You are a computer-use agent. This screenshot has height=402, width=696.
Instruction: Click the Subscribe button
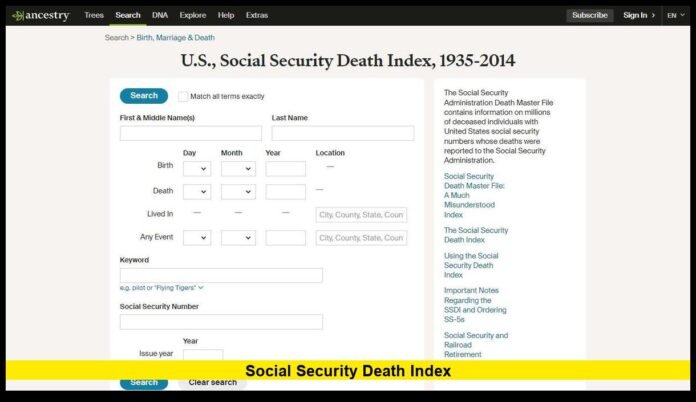click(589, 15)
